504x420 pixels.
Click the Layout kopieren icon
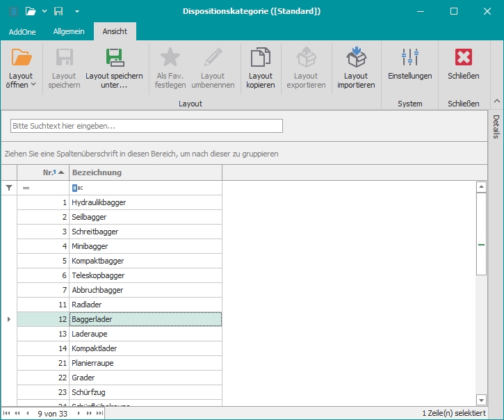[261, 58]
